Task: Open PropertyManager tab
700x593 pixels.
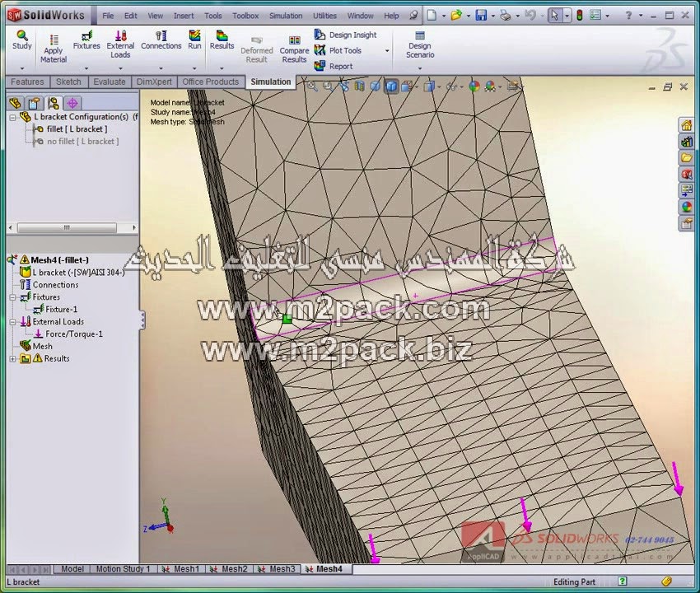Action: pos(34,104)
